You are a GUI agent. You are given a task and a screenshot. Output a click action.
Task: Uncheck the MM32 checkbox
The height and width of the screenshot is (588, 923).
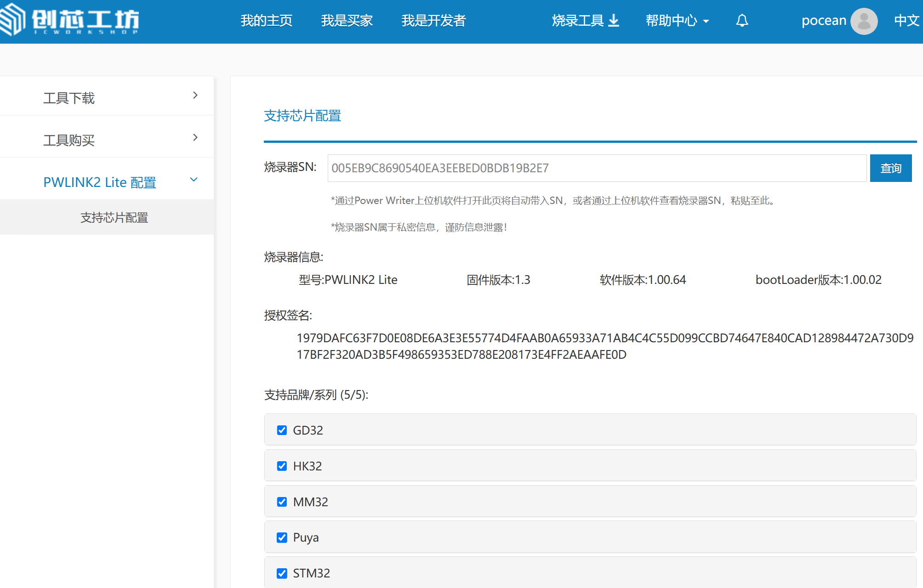(282, 502)
